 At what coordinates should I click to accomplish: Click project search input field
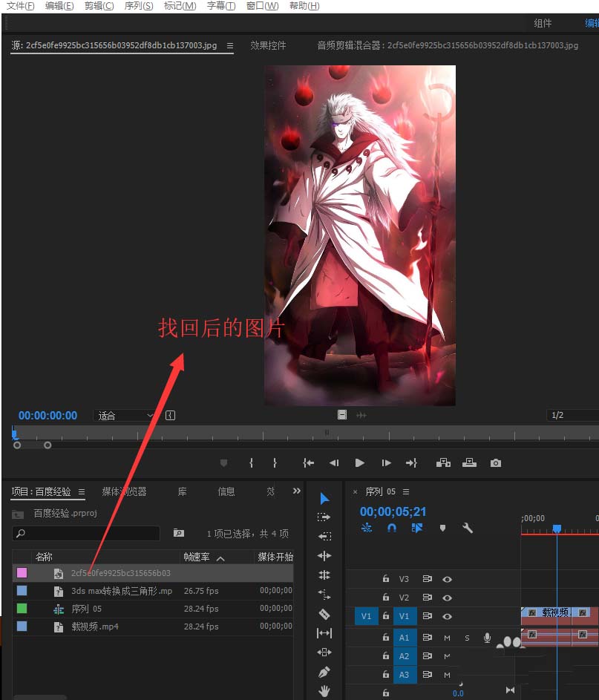85,534
